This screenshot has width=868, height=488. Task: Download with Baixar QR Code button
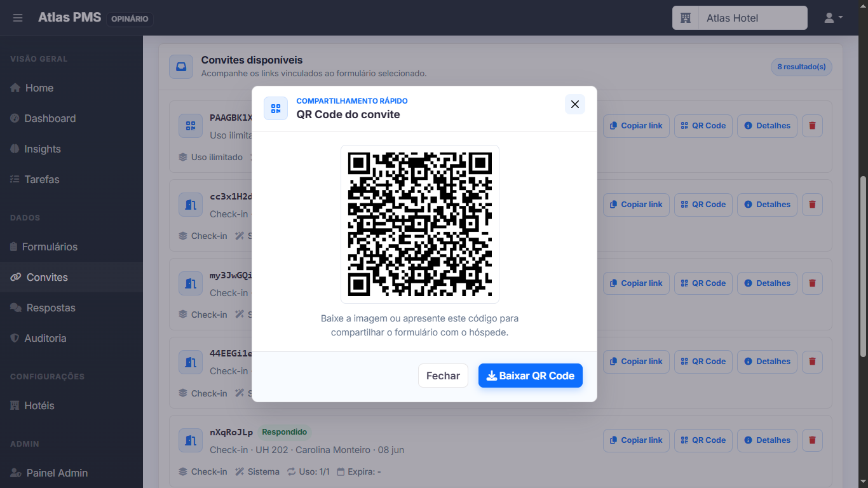pyautogui.click(x=531, y=376)
